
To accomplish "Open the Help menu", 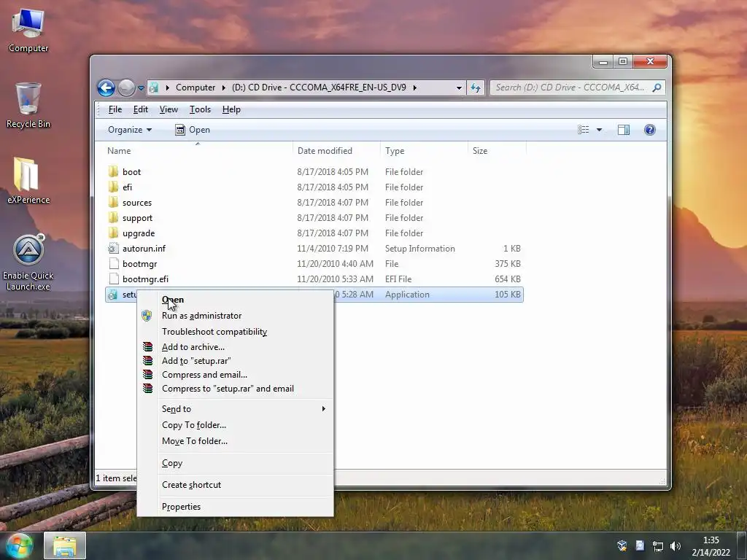I will point(231,109).
